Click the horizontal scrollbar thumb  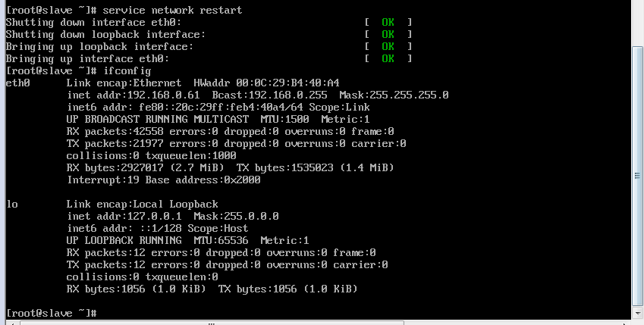pos(212,323)
